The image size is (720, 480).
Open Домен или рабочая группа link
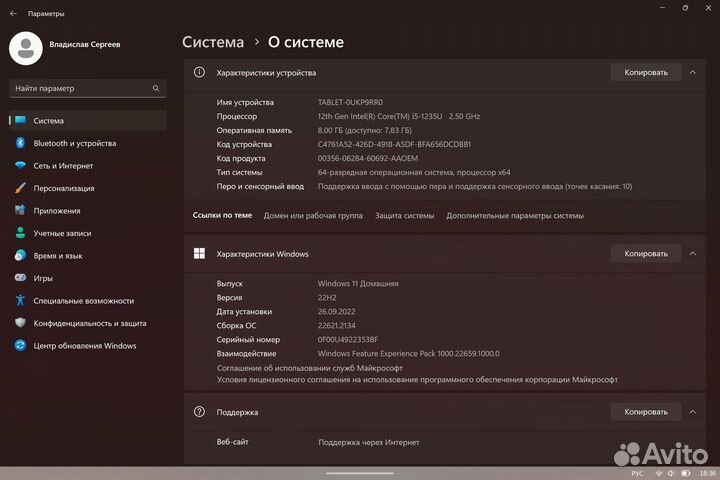tap(313, 215)
